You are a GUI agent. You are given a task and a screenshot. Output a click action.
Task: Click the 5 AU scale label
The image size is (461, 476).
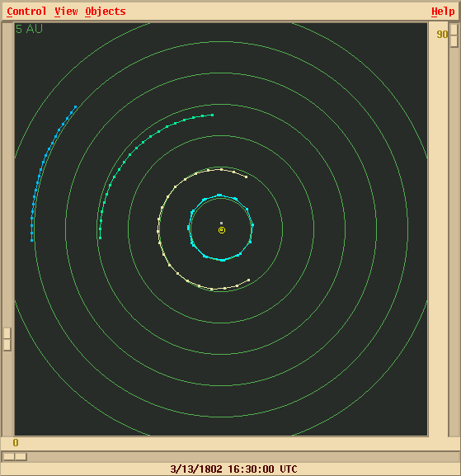(29, 29)
